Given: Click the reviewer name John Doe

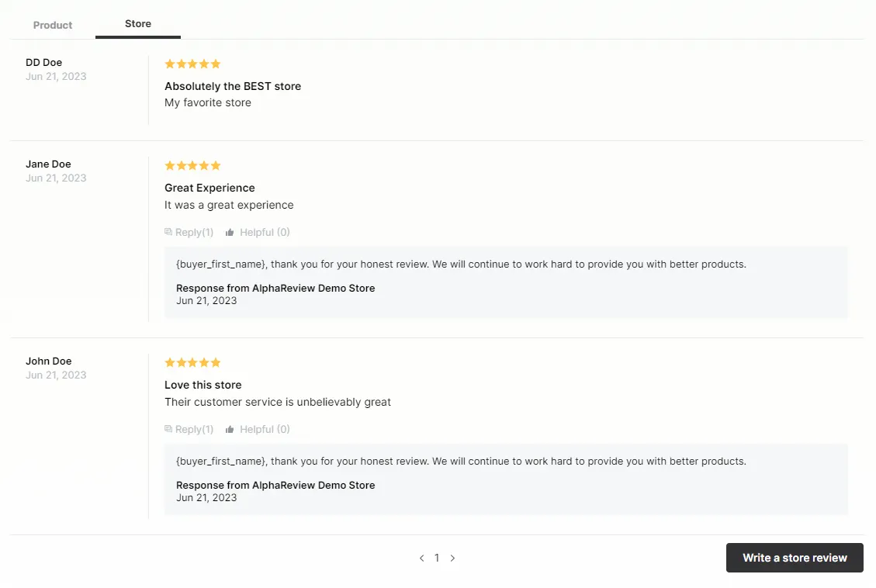Looking at the screenshot, I should (48, 361).
